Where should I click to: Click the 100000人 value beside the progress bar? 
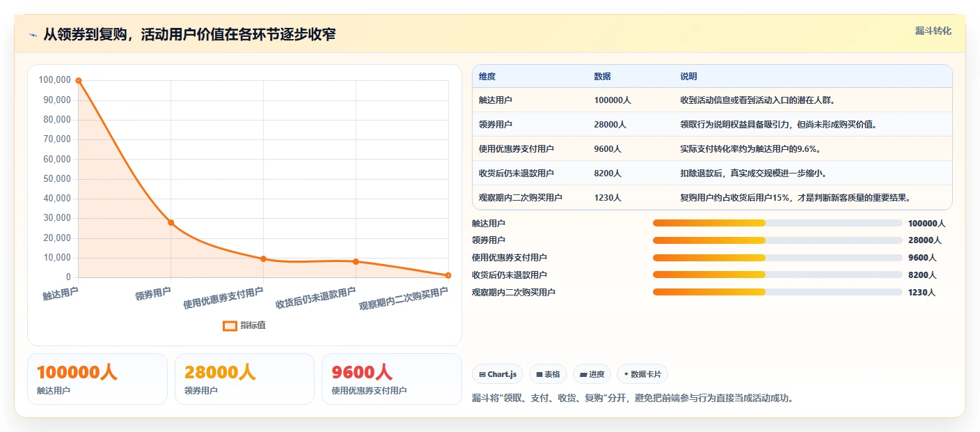pyautogui.click(x=927, y=224)
